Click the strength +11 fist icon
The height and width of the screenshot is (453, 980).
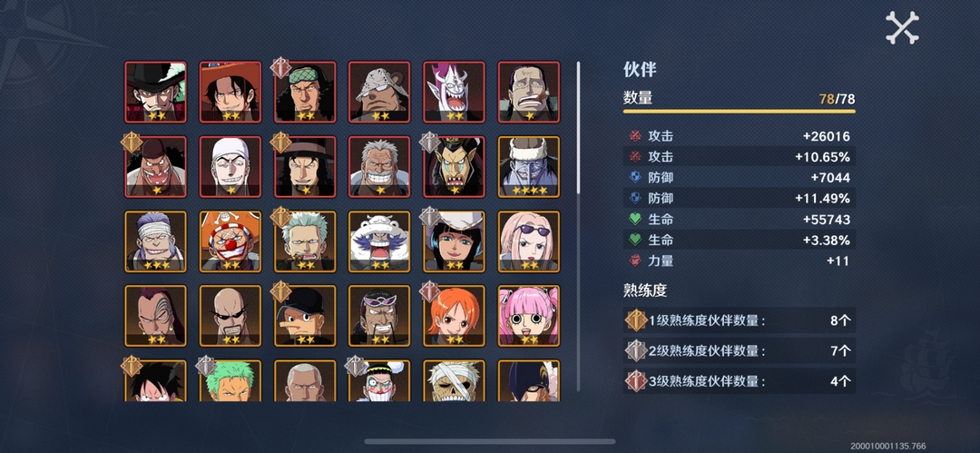pyautogui.click(x=635, y=261)
